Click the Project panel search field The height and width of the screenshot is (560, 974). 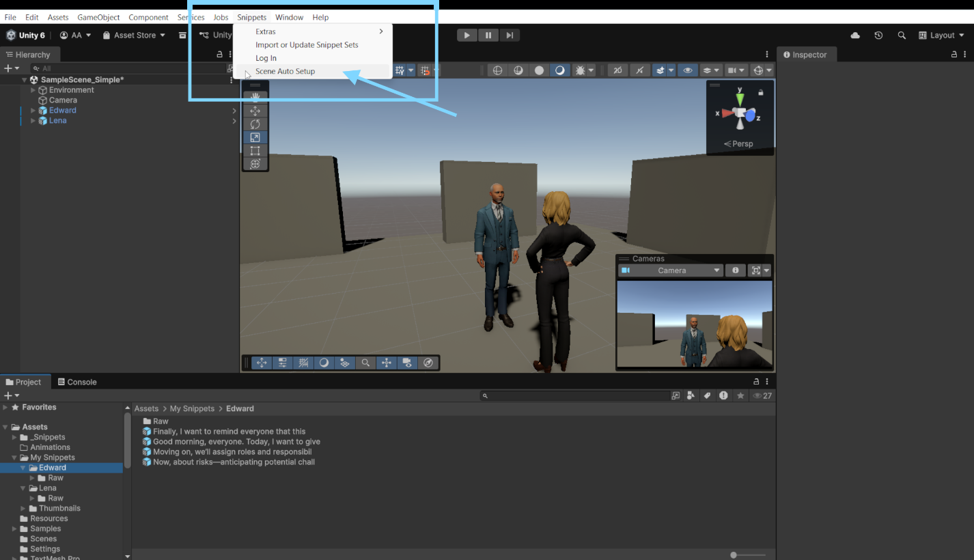pyautogui.click(x=574, y=395)
